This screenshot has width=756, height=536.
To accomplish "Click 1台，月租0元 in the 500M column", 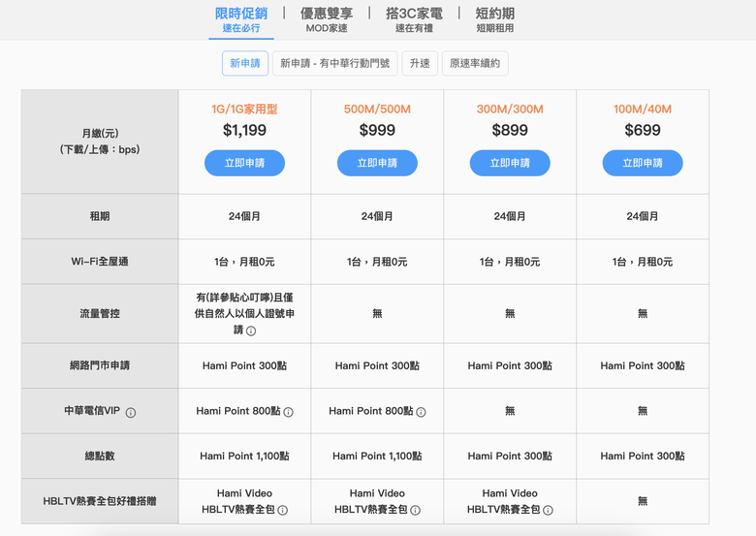I will point(377,262).
